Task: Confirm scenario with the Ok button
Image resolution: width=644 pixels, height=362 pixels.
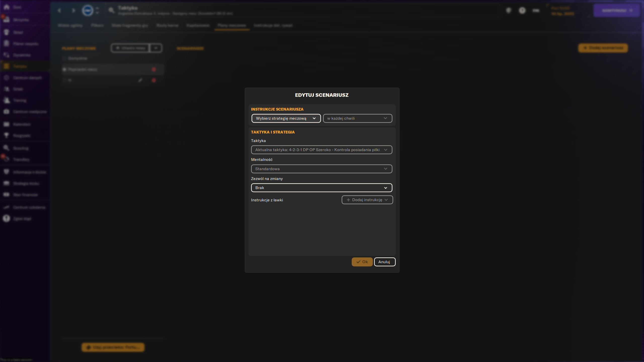Action: click(362, 262)
